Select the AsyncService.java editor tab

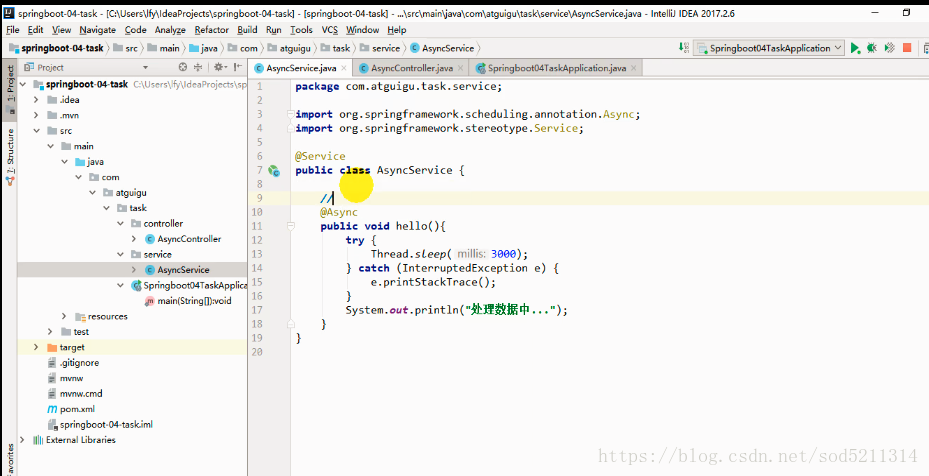301,68
